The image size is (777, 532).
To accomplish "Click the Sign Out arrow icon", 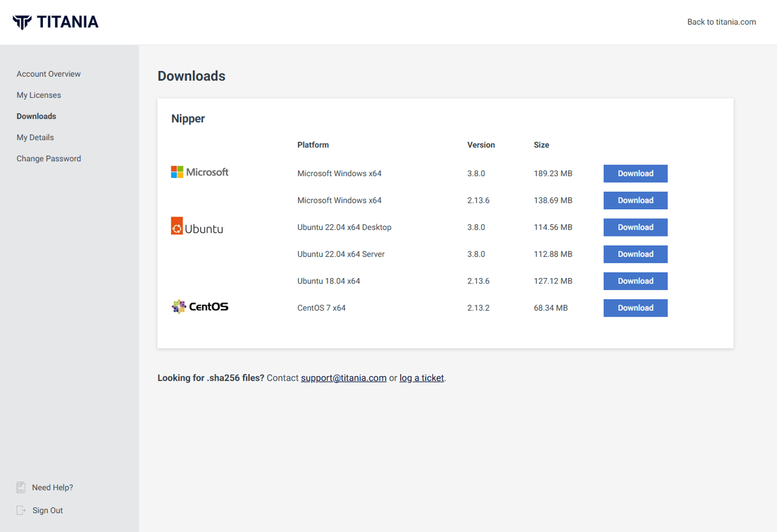I will coord(21,510).
